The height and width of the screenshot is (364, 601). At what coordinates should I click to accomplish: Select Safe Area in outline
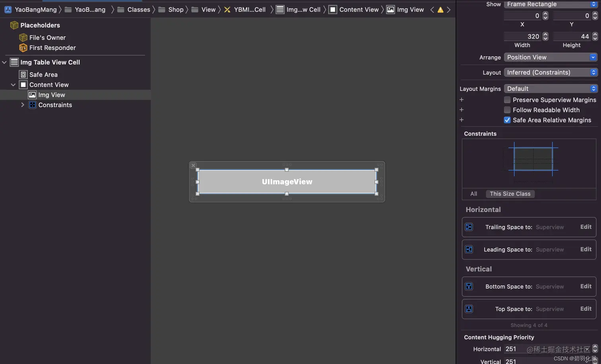[x=43, y=75]
